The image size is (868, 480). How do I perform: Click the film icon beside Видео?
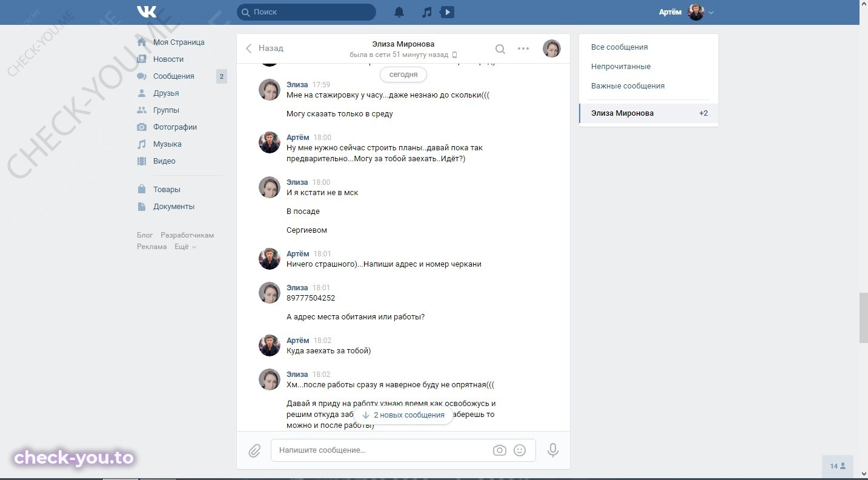click(142, 161)
